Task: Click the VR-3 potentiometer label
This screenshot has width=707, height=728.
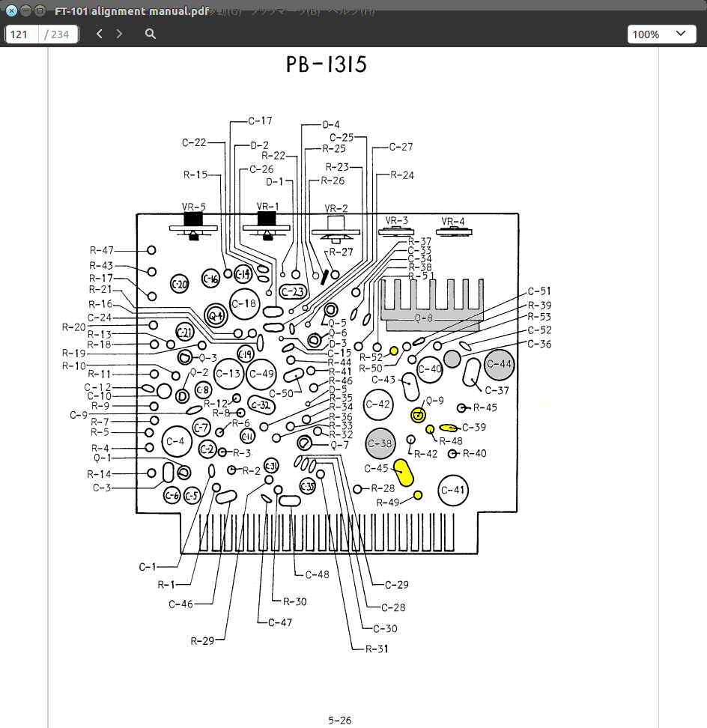Action: (x=396, y=220)
